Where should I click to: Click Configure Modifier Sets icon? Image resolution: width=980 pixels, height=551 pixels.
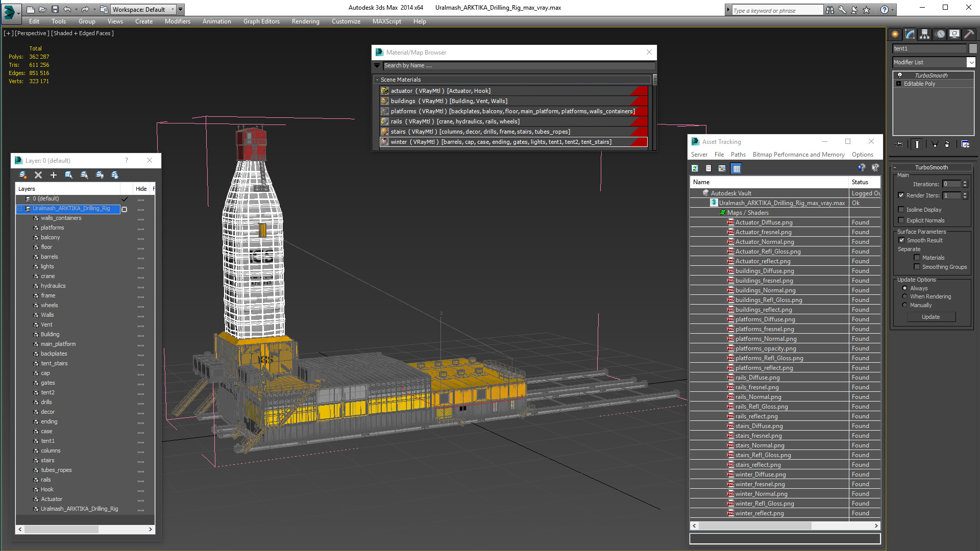(x=965, y=144)
